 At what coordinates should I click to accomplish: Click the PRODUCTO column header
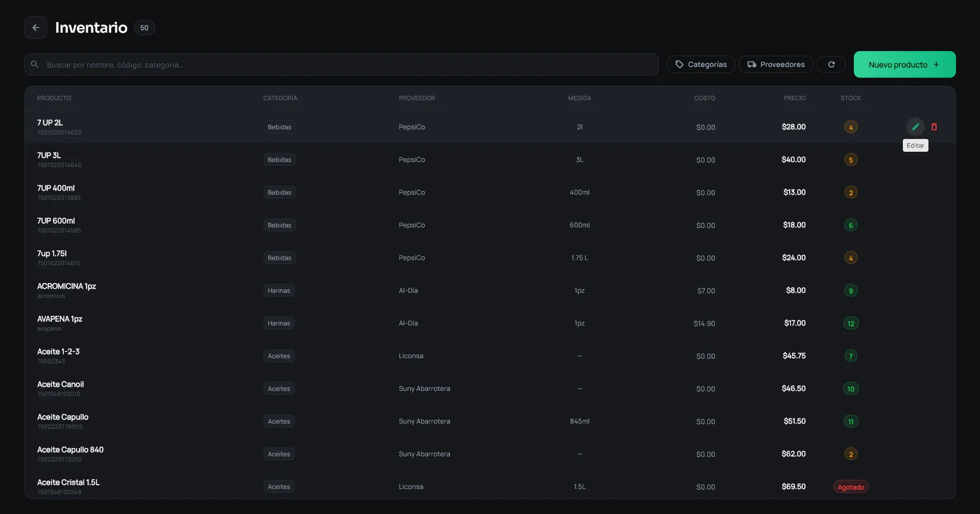pyautogui.click(x=54, y=98)
